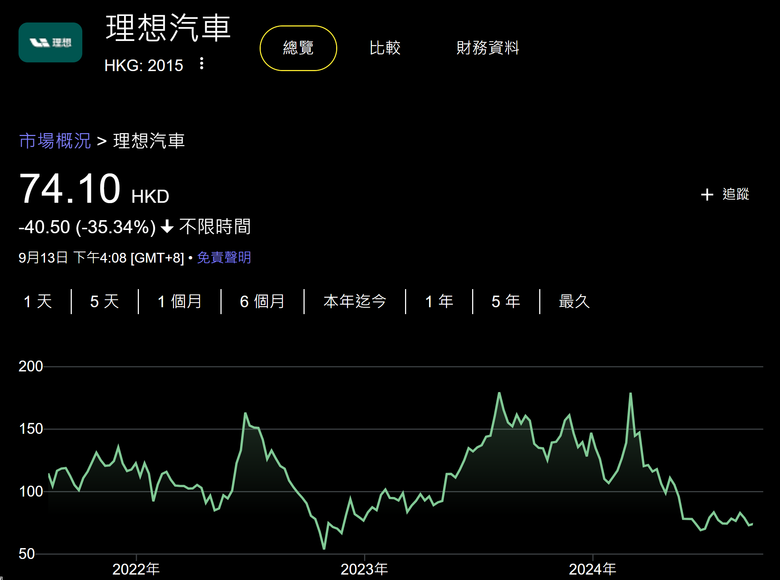The height and width of the screenshot is (580, 780).
Task: Switch to the 比較 tab
Action: point(385,48)
